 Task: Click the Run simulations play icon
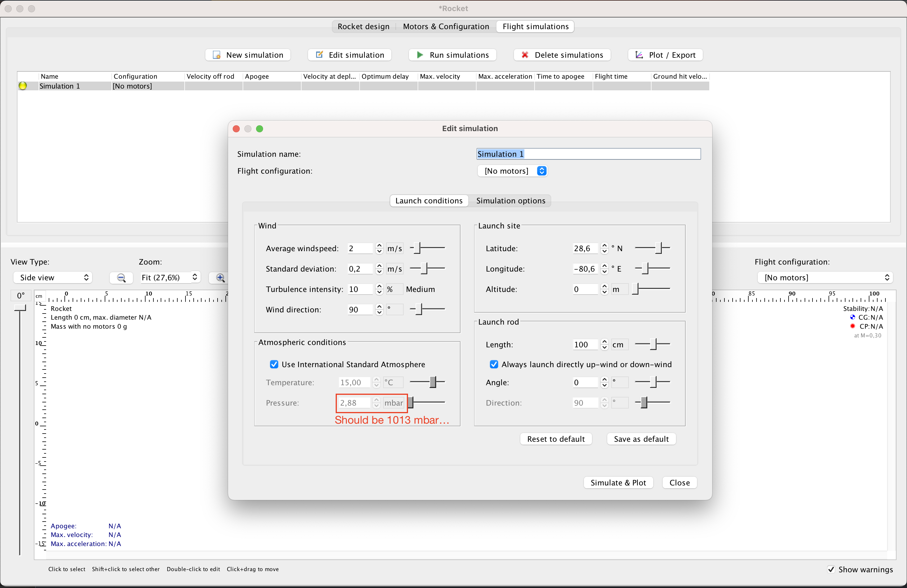(420, 55)
